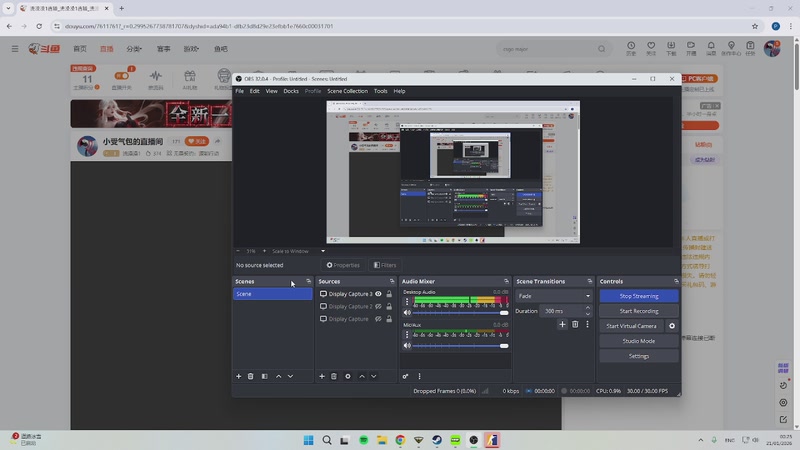Screen dimensions: 800x450
Task: Expand the Scale to Window dropdown
Action: click(298, 251)
